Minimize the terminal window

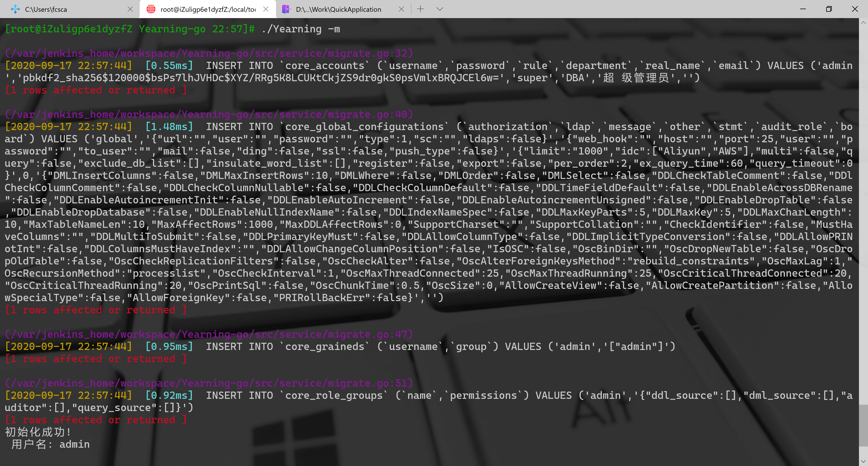pos(803,9)
